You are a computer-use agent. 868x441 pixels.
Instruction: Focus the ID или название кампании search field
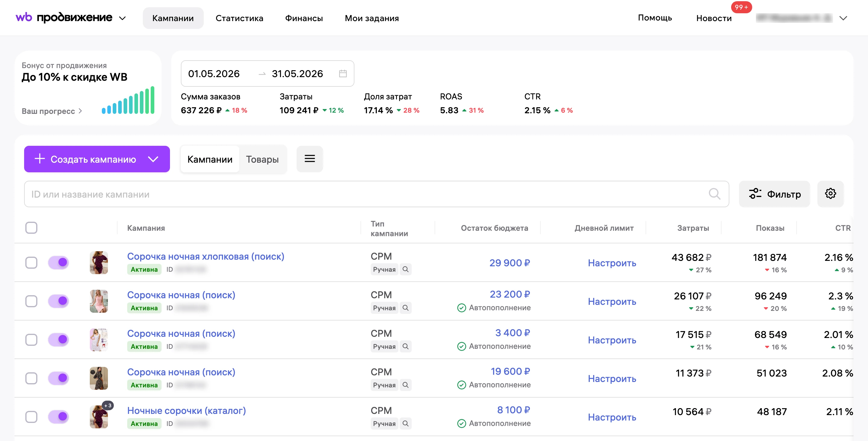376,194
